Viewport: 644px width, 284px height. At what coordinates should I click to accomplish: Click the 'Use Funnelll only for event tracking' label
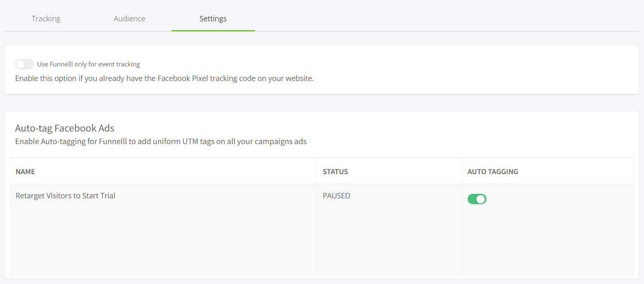click(x=88, y=64)
